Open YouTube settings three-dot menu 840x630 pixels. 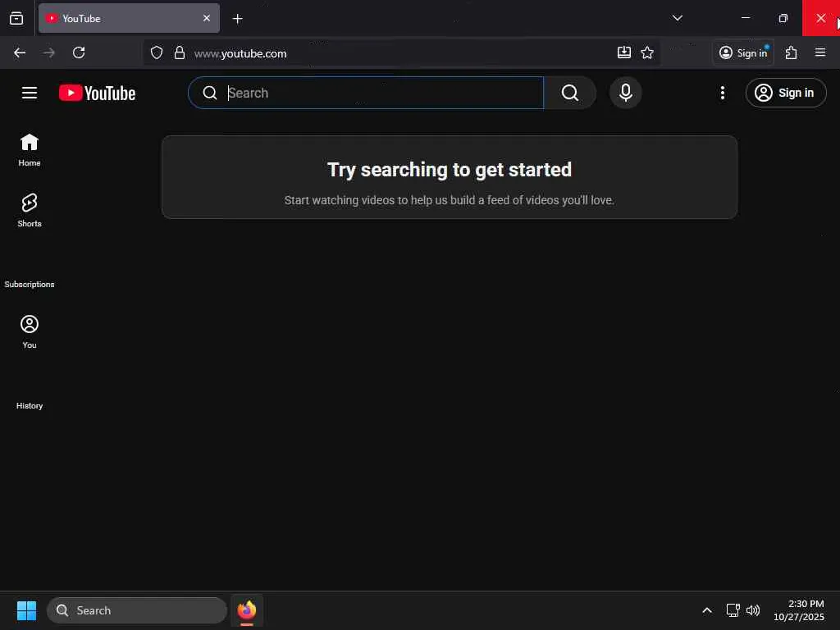coord(722,93)
